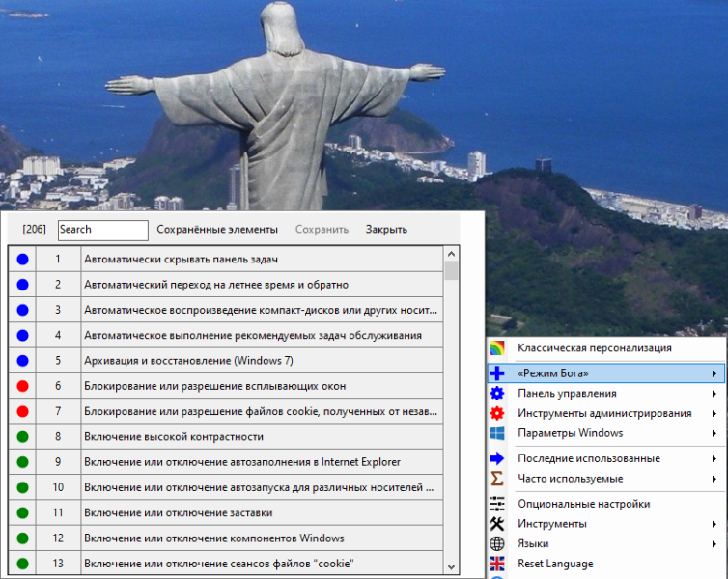Viewport: 728px width, 579px height.
Task: Click the blue plus icon for «Режим Бога»
Action: [x=497, y=373]
